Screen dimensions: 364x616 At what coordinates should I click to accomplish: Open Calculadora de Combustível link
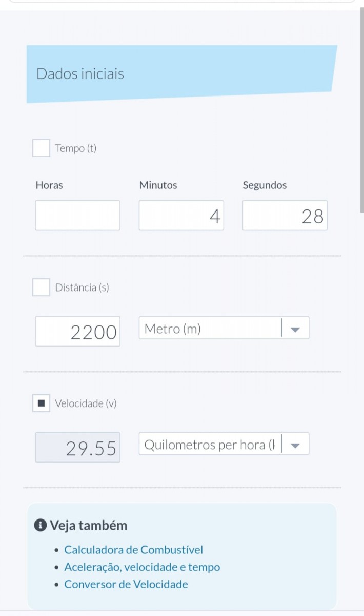point(133,550)
